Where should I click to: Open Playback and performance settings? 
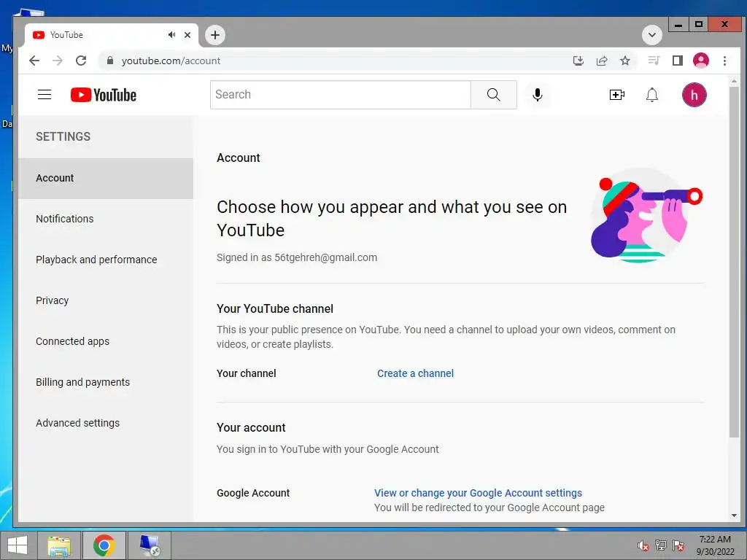pos(105,260)
